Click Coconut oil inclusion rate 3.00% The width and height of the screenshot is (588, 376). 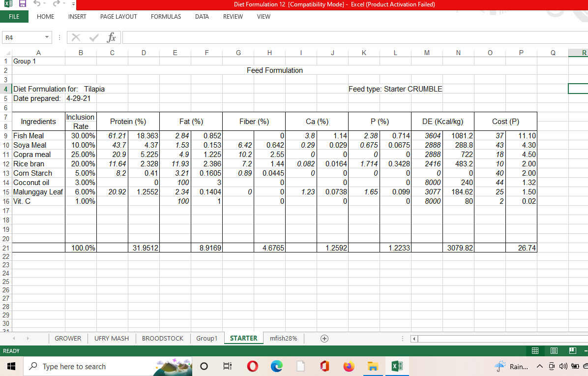81,183
